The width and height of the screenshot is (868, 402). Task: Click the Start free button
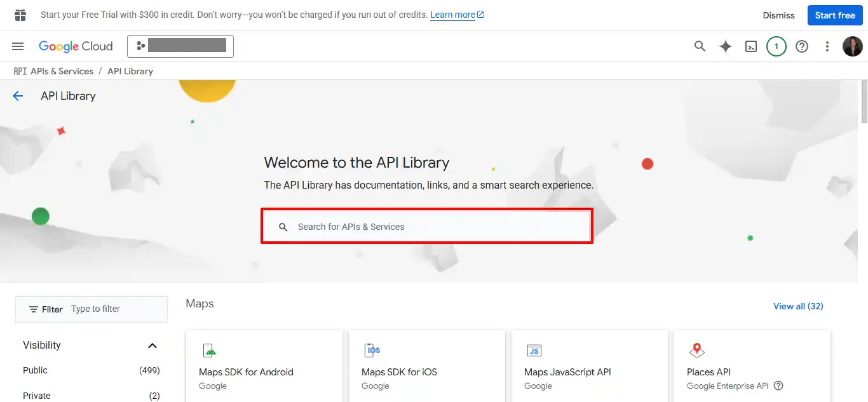coord(835,15)
